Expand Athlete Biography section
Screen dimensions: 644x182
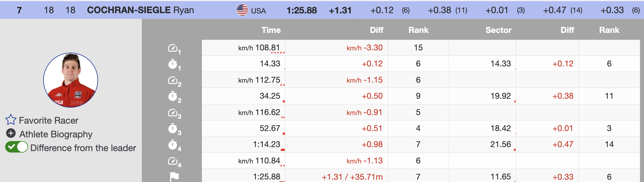(x=11, y=133)
